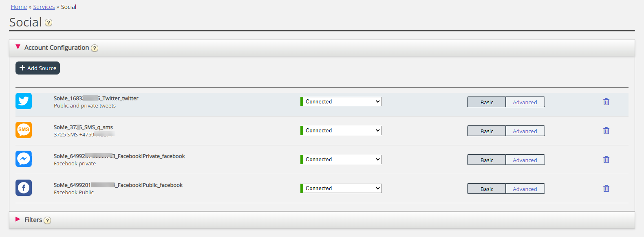Click the Twitter source icon
The image size is (644, 237).
[x=24, y=101]
